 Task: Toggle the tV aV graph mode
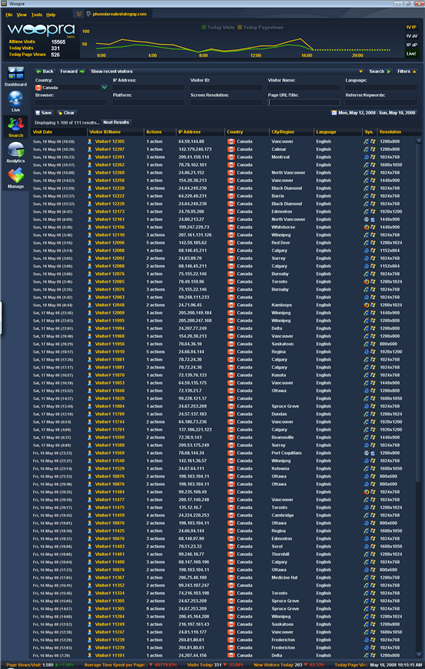pos(411,36)
